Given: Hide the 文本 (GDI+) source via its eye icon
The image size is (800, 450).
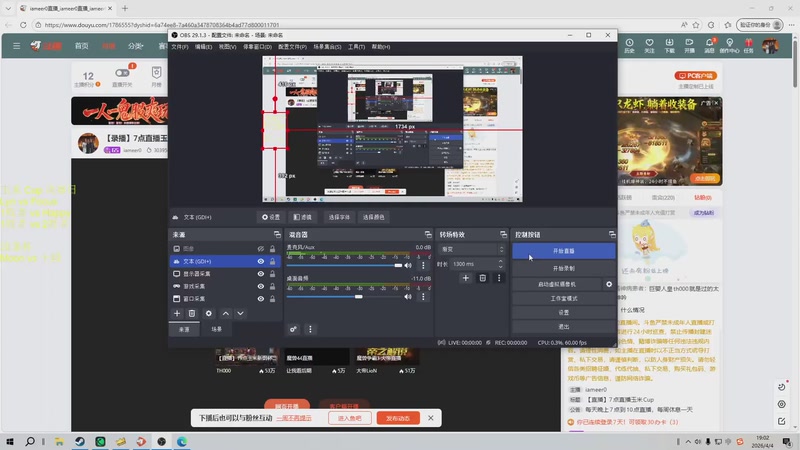Looking at the screenshot, I should [261, 261].
